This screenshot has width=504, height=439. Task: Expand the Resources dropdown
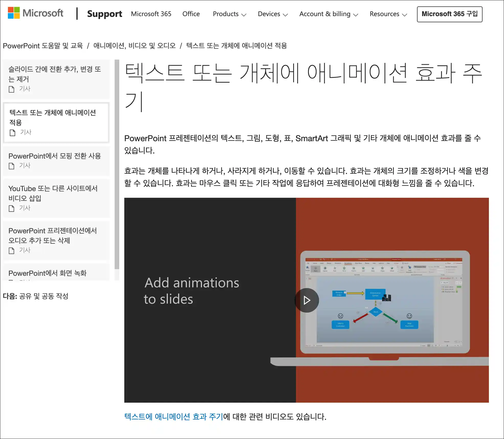388,14
